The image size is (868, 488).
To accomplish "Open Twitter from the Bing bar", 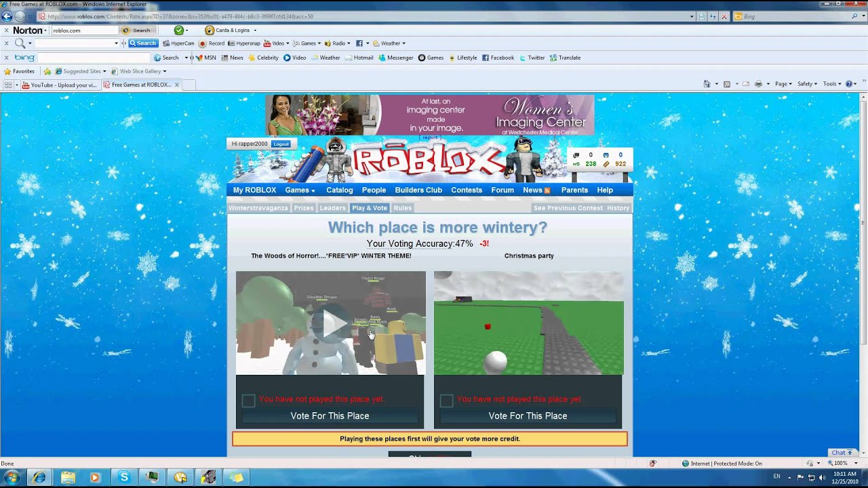I will coord(532,58).
